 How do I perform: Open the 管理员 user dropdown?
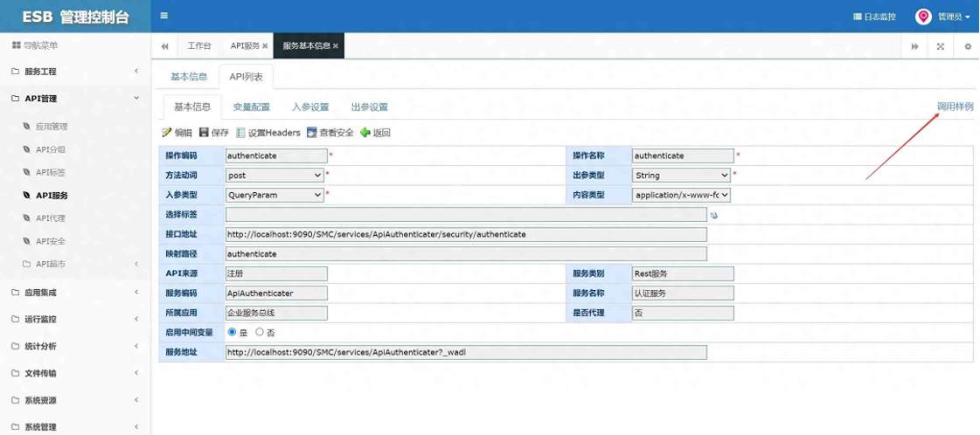[954, 17]
